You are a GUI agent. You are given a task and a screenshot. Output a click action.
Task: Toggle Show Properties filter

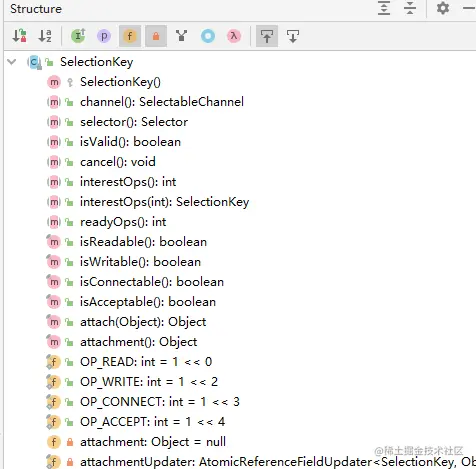tap(104, 36)
